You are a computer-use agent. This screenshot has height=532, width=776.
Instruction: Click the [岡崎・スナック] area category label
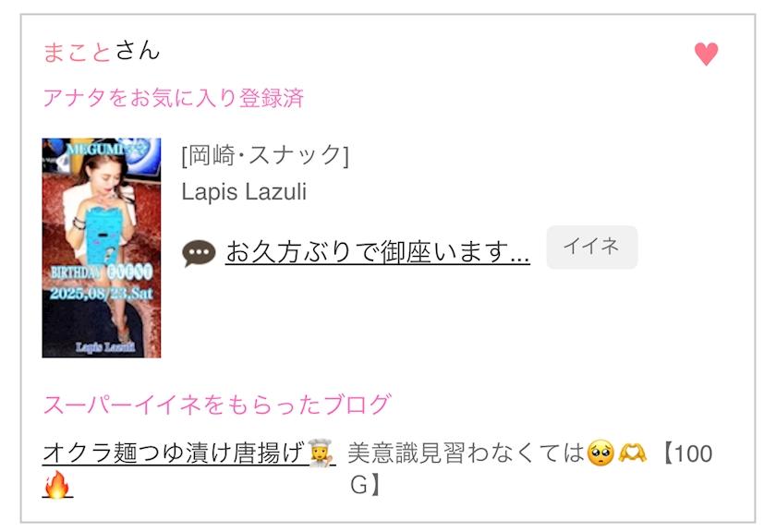coord(265,156)
